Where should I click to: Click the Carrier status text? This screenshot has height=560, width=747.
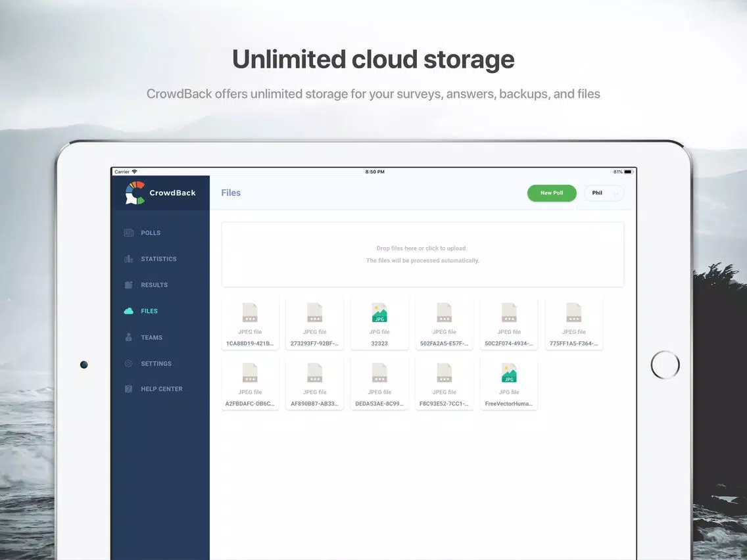pyautogui.click(x=122, y=172)
